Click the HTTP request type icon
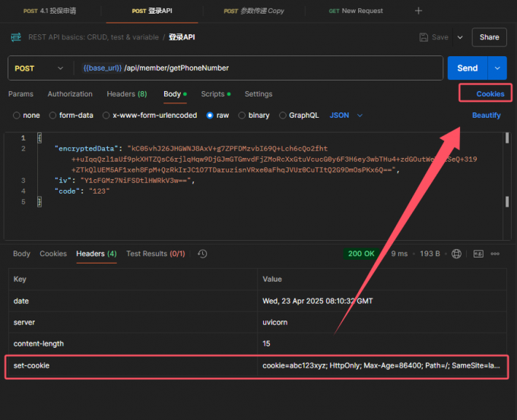Image resolution: width=517 pixels, height=420 pixels. (16, 37)
